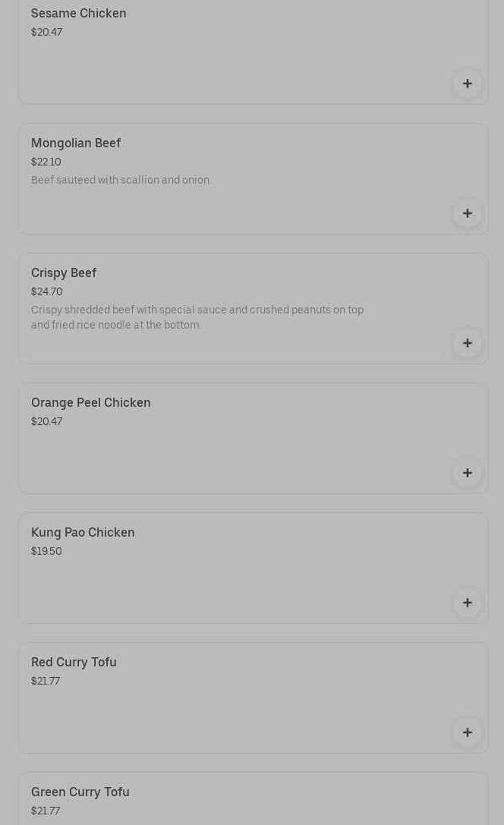
Task: Add Crispy Beef with plus icon
Action: (x=468, y=343)
